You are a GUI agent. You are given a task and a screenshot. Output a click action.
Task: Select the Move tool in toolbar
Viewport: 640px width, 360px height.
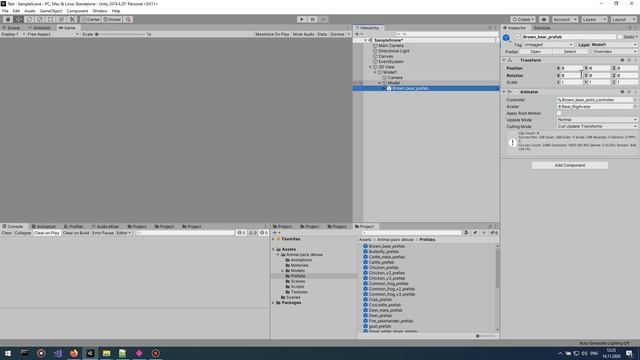[19, 19]
